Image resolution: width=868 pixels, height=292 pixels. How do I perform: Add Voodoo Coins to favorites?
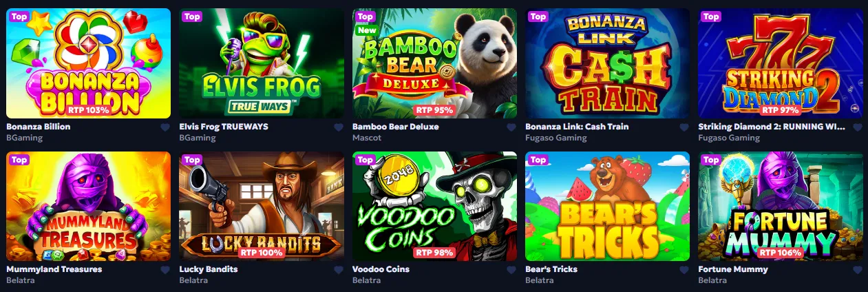[511, 270]
